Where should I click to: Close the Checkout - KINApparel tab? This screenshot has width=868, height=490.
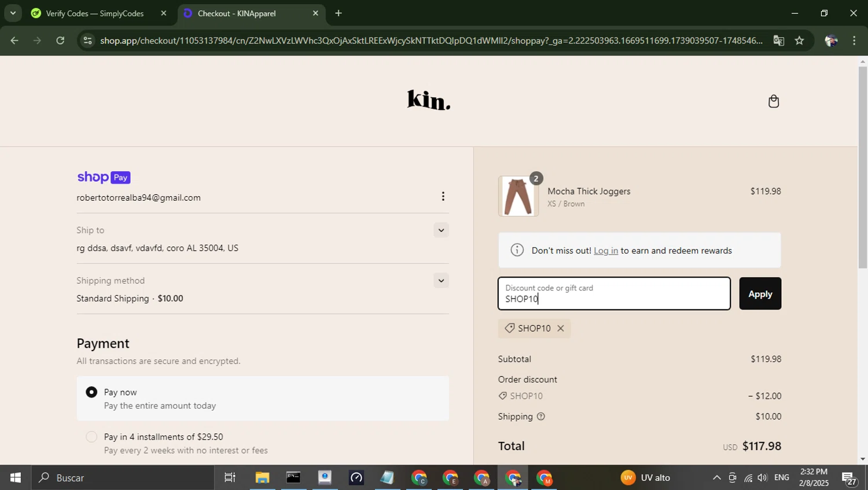(315, 13)
